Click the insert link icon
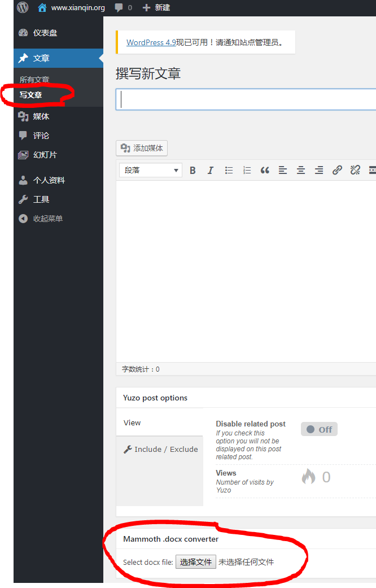Image resolution: width=376 pixels, height=588 pixels. [337, 170]
